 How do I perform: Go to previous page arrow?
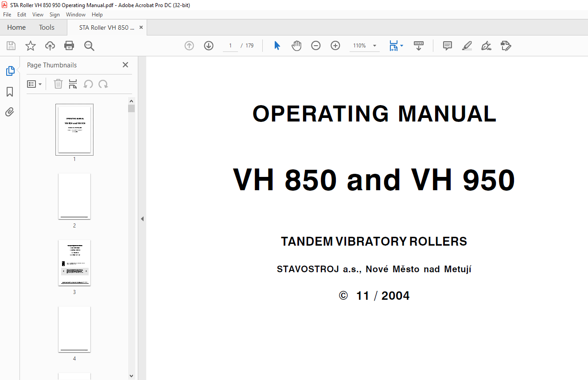tap(189, 46)
